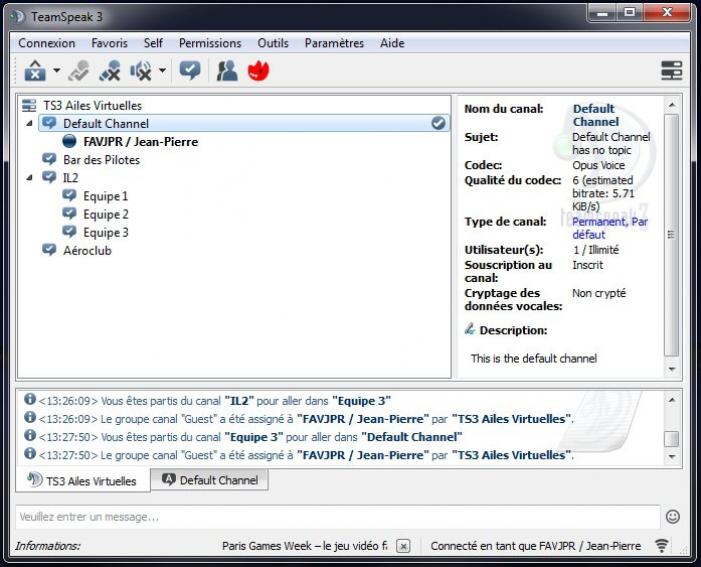Click the chat log scrollbar up arrow

click(671, 400)
